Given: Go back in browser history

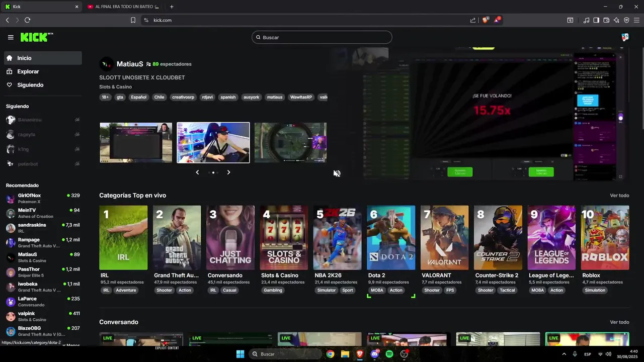Looking at the screenshot, I should click(x=7, y=20).
